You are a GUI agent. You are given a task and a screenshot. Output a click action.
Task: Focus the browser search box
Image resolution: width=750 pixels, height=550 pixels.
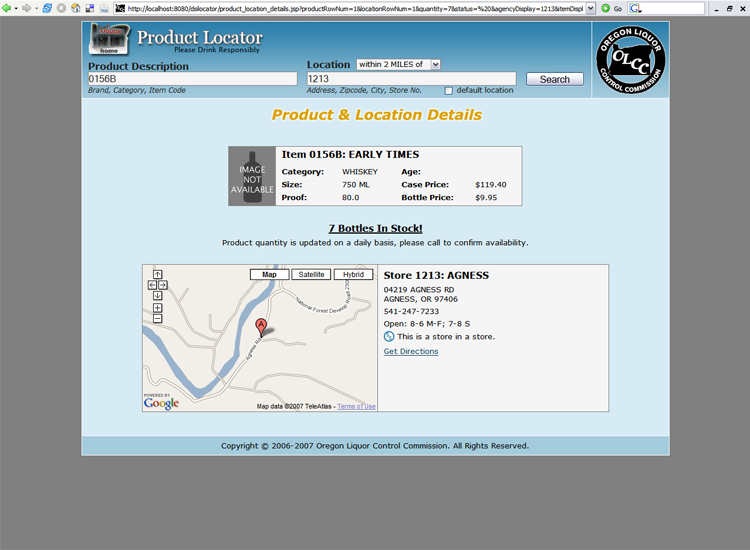673,8
